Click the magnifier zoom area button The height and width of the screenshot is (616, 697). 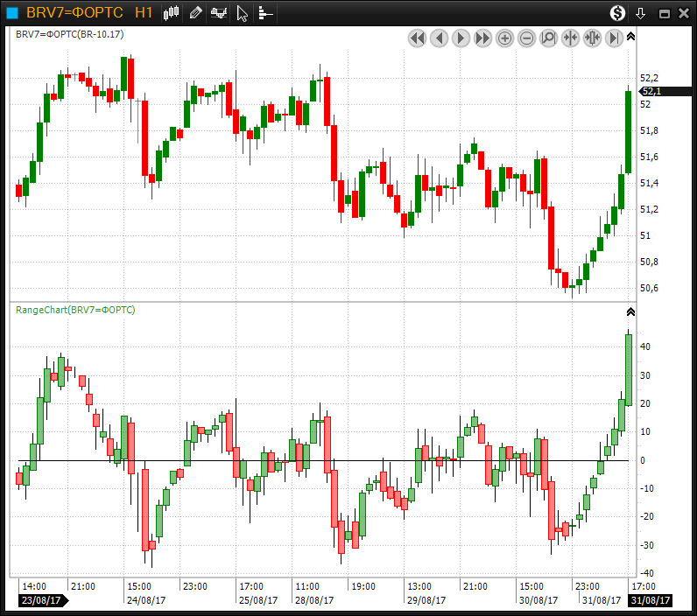click(549, 38)
